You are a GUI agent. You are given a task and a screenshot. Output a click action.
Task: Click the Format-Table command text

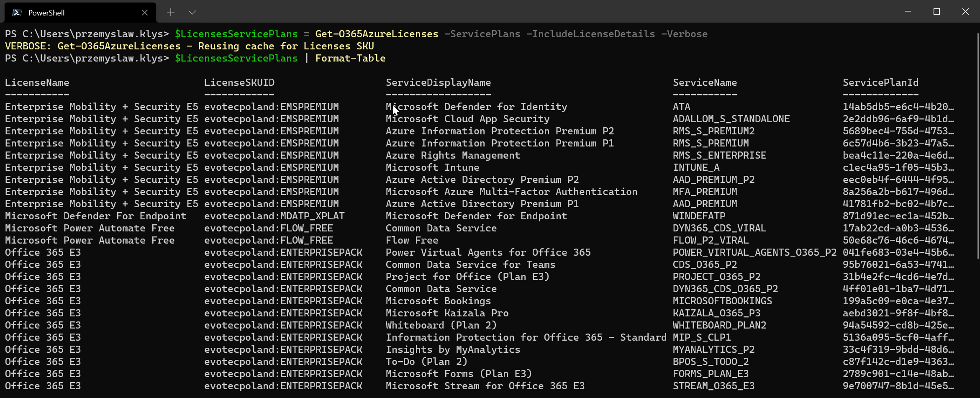[x=350, y=58]
